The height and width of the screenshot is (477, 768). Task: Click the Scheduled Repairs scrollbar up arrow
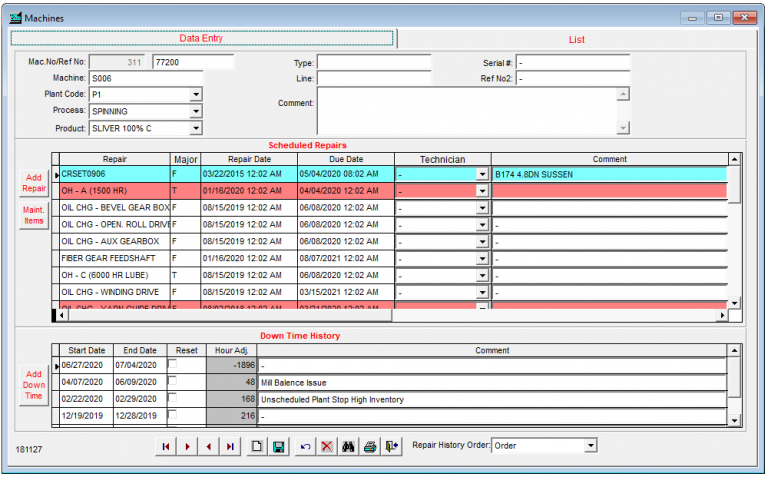pos(735,159)
